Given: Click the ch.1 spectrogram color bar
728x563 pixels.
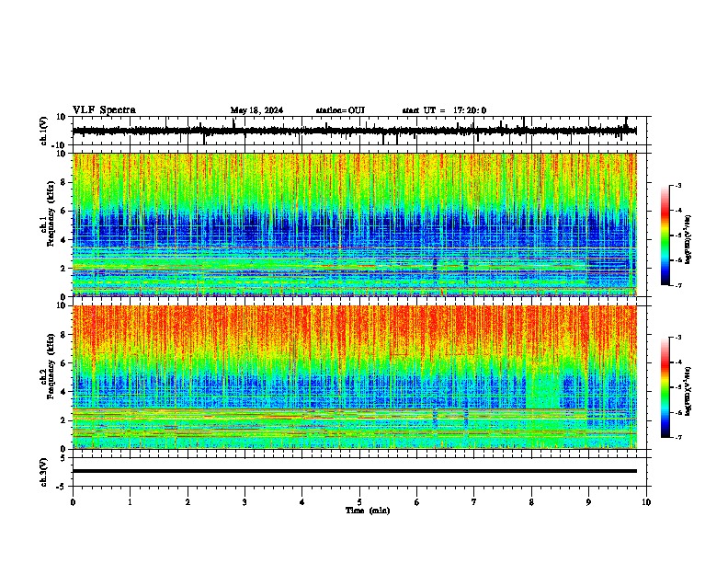Looking at the screenshot, I should [x=665, y=236].
